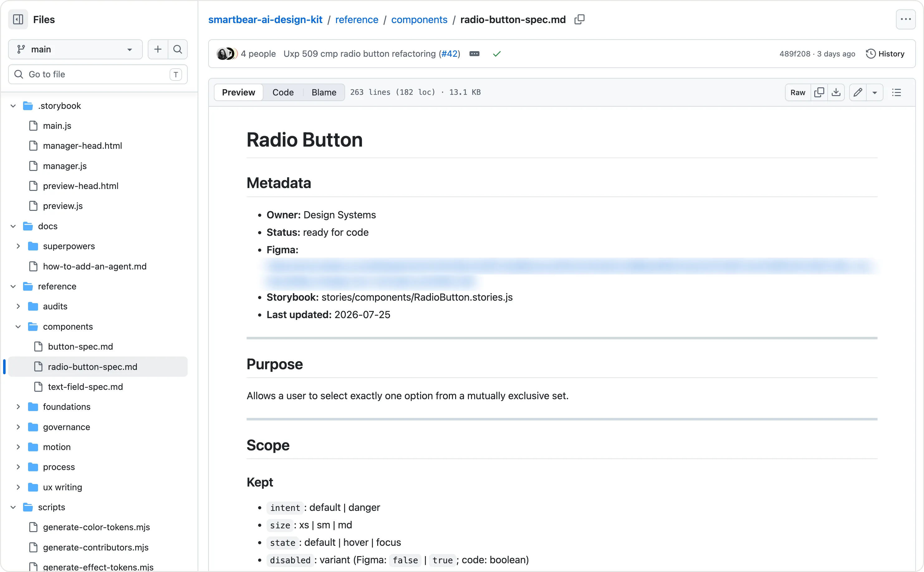Open how-to-add-an-agent.md file
The image size is (924, 572).
94,266
